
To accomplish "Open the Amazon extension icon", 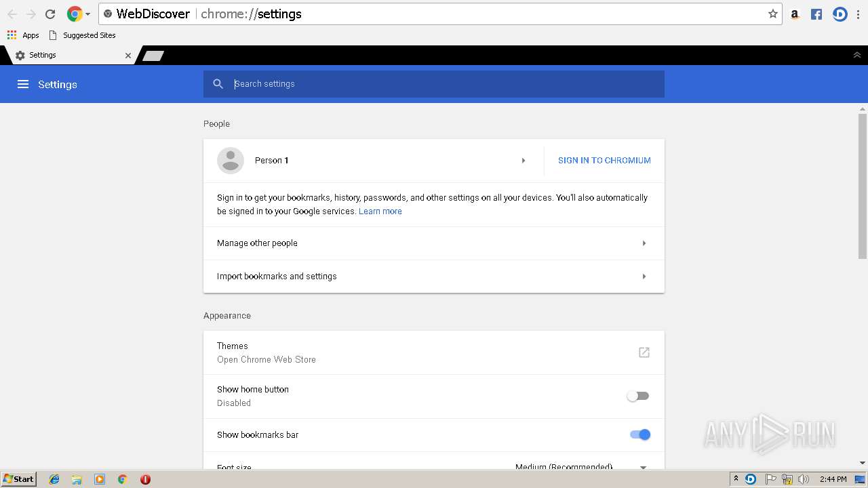I will click(x=795, y=14).
